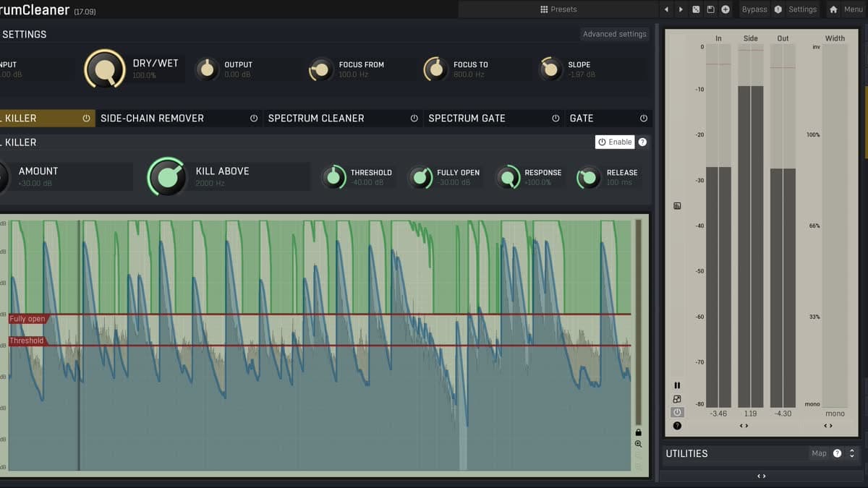Load the previous preset arrow

coord(667,9)
